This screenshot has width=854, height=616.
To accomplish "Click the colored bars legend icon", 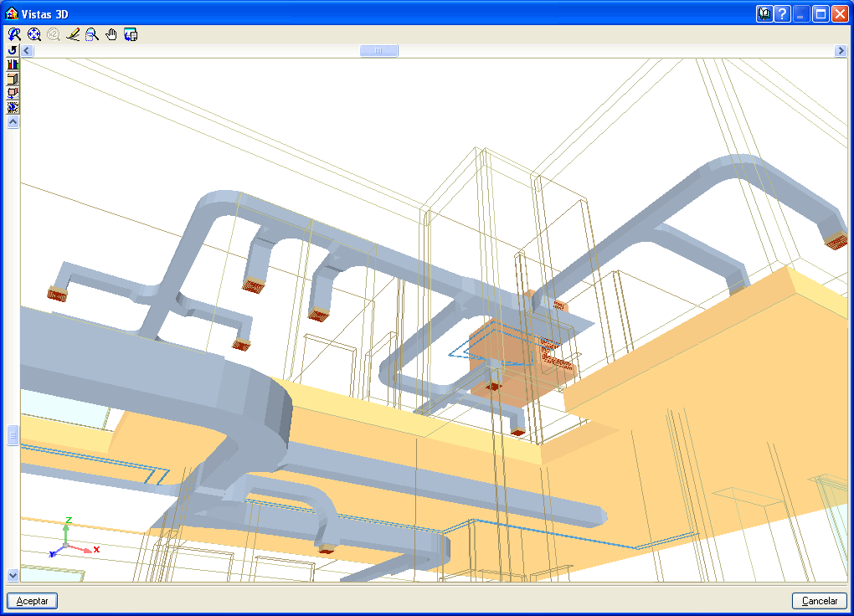I will click(12, 64).
